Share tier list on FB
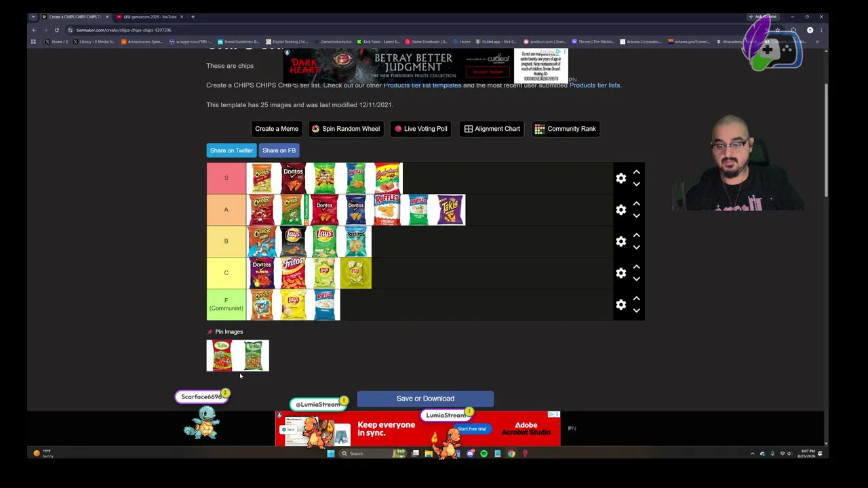 (x=279, y=150)
